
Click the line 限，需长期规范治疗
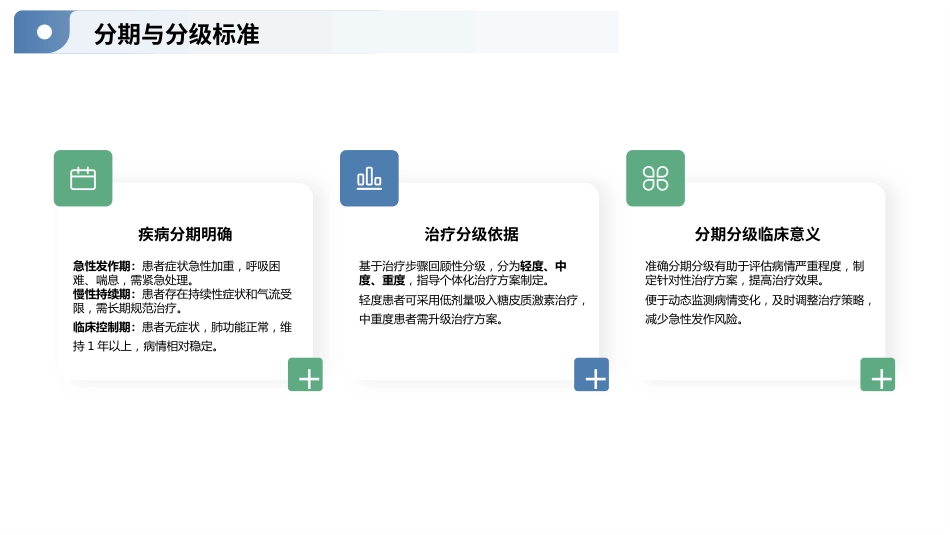(x=127, y=308)
